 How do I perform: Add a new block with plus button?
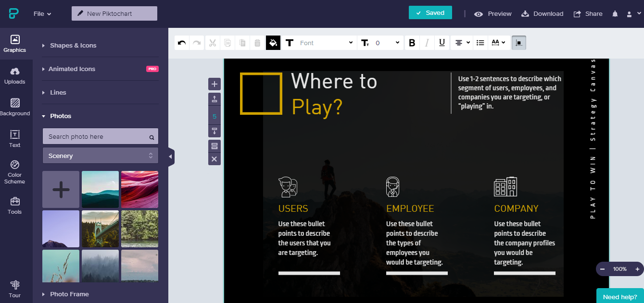click(215, 84)
